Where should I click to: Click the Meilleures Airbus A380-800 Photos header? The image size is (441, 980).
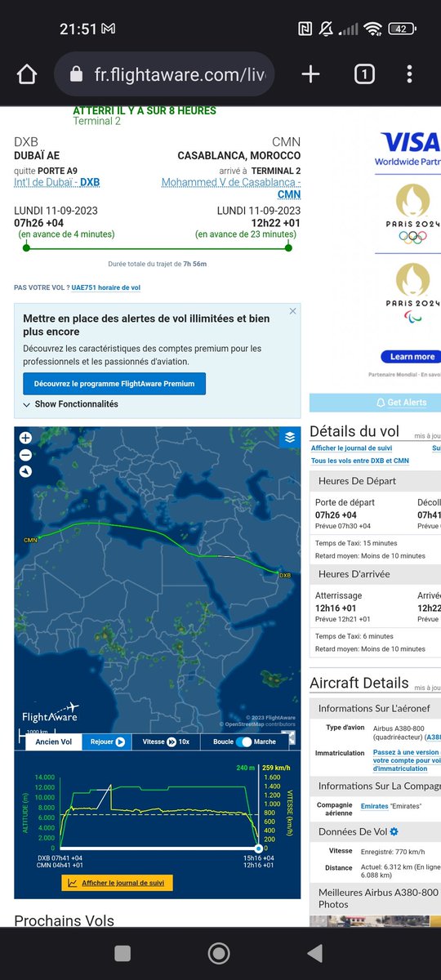click(x=375, y=898)
